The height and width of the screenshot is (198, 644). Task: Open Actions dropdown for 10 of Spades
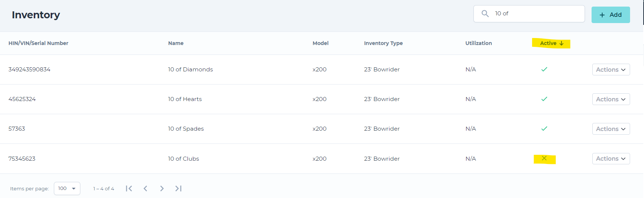pos(611,129)
